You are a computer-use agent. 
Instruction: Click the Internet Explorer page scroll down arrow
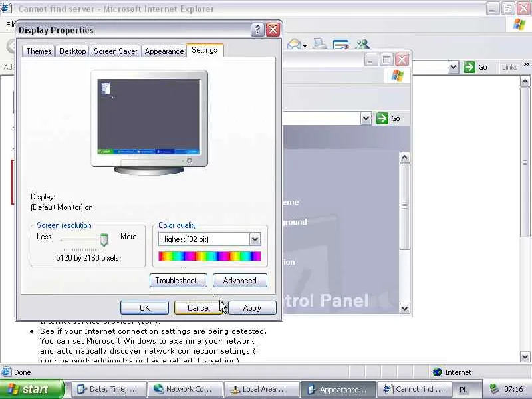click(525, 356)
